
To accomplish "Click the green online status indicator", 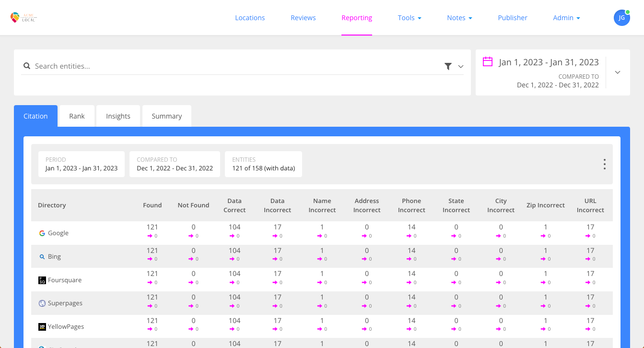I will coord(628,11).
